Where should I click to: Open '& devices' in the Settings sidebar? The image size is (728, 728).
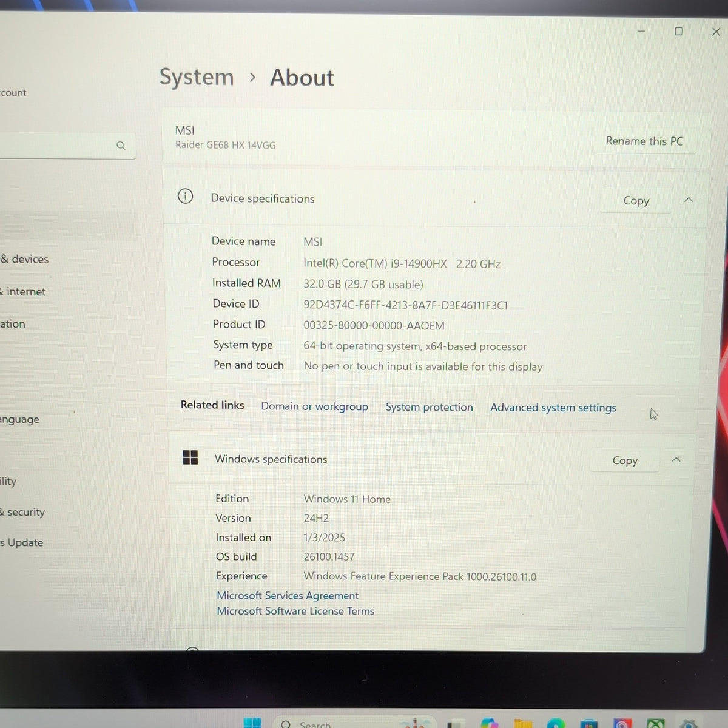point(24,259)
